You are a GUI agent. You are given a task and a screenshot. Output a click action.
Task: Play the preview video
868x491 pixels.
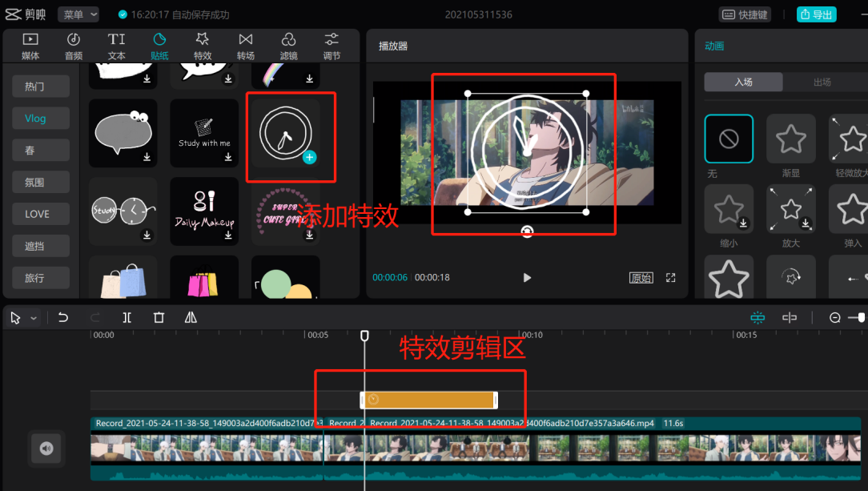pyautogui.click(x=527, y=278)
